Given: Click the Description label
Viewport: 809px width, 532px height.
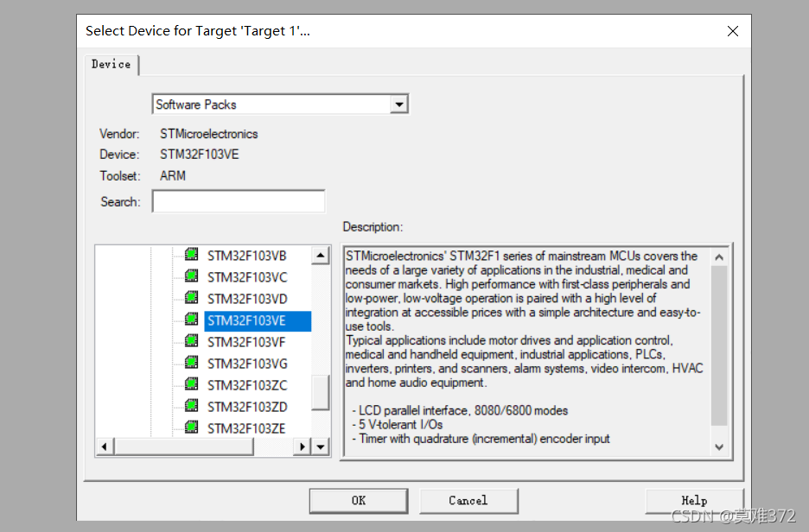Looking at the screenshot, I should coord(373,227).
